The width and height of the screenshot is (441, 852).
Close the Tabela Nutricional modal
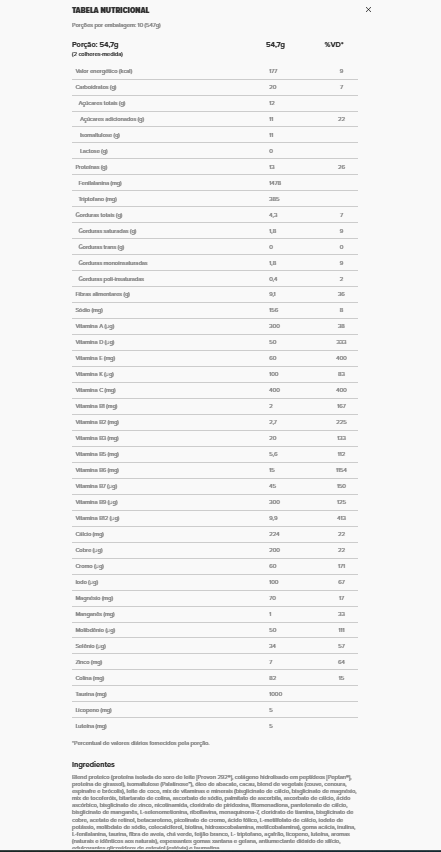pos(368,10)
